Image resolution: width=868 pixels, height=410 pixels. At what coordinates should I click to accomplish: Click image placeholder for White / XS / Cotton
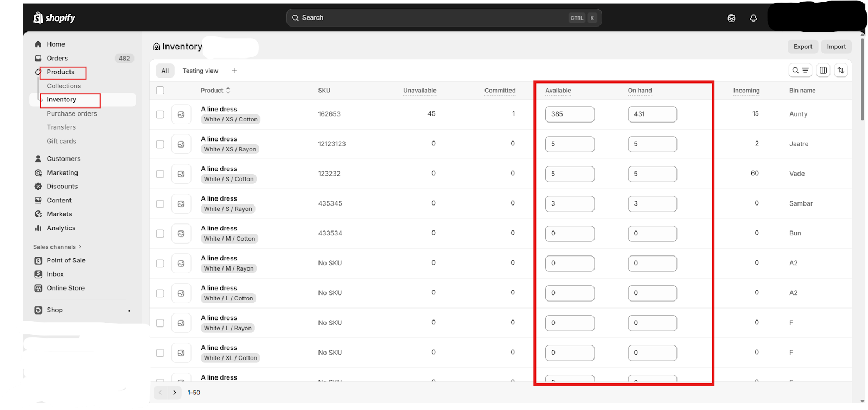pos(181,114)
